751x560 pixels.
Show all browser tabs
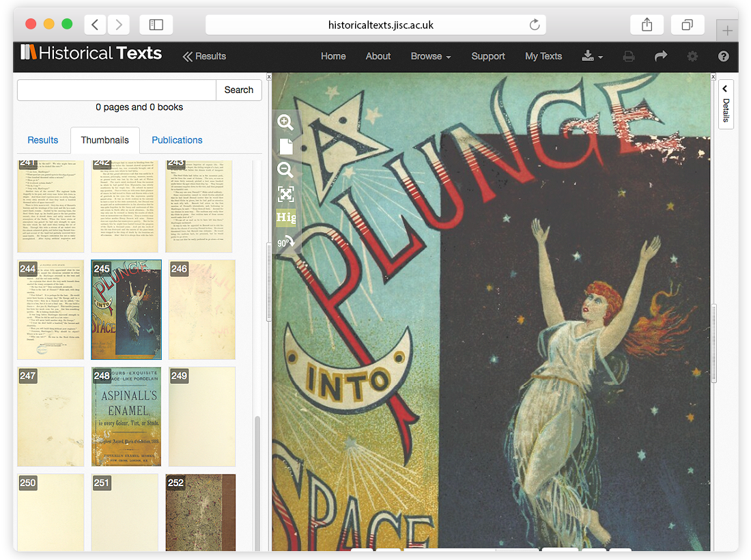coord(688,25)
